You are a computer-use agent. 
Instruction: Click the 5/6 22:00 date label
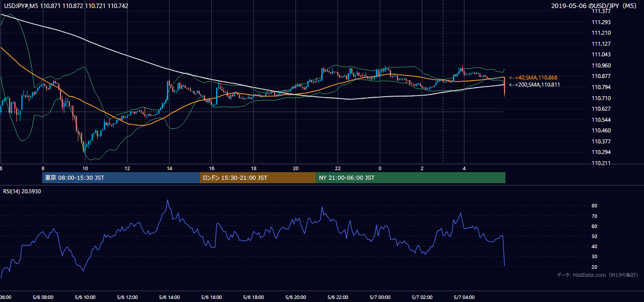tap(338, 297)
